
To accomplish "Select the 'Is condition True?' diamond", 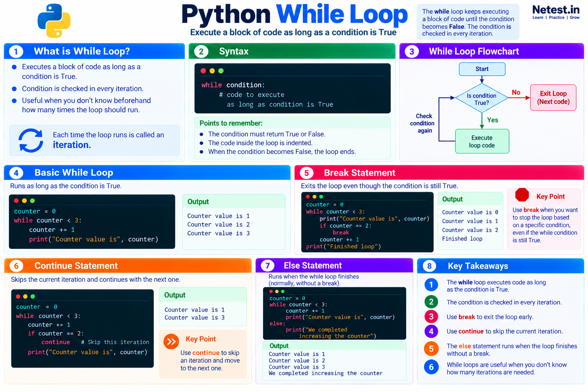I will (482, 99).
